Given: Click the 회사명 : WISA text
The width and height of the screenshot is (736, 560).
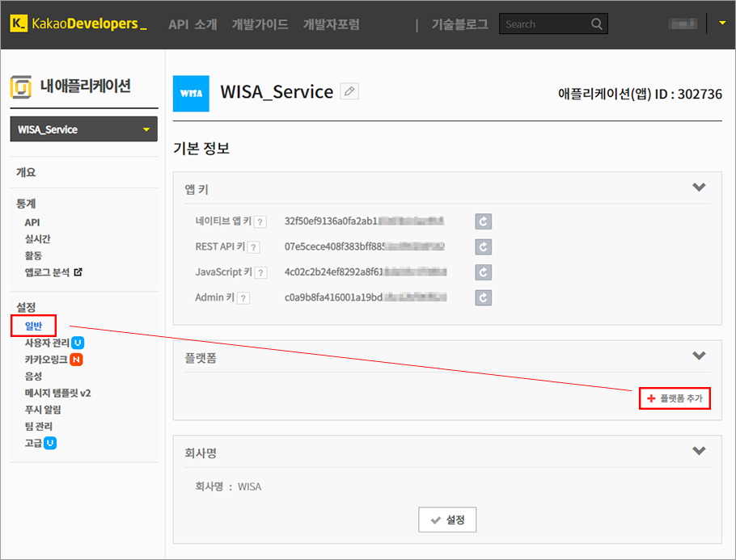Looking at the screenshot, I should (228, 486).
